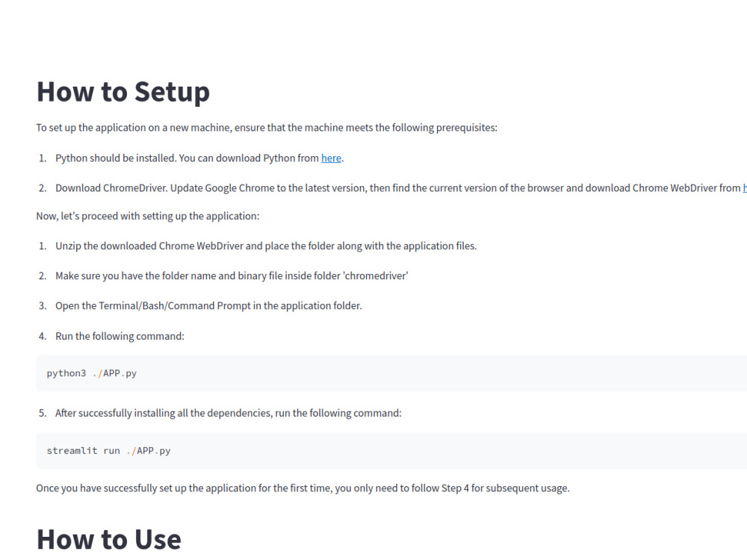
Task: Click the 'Run the following command:' step
Action: [x=120, y=336]
